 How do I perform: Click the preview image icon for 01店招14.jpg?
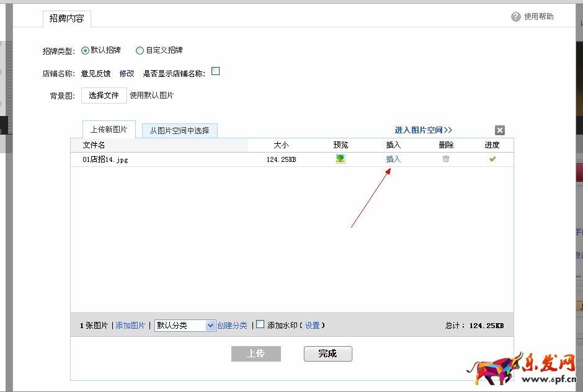pyautogui.click(x=340, y=159)
